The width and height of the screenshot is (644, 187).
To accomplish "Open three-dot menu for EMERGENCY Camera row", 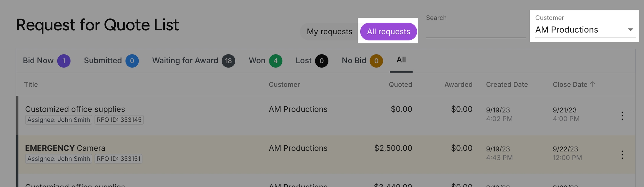I will pos(622,155).
